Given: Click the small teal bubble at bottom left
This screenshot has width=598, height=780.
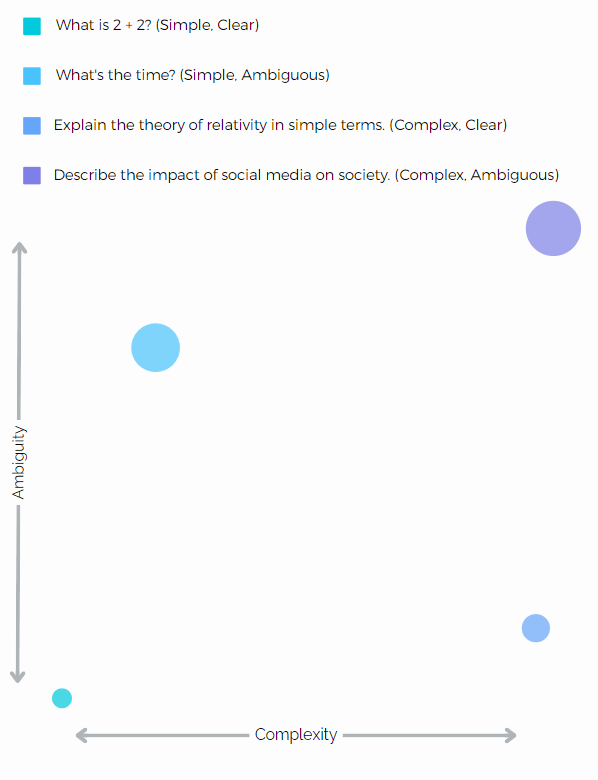Looking at the screenshot, I should [x=62, y=698].
